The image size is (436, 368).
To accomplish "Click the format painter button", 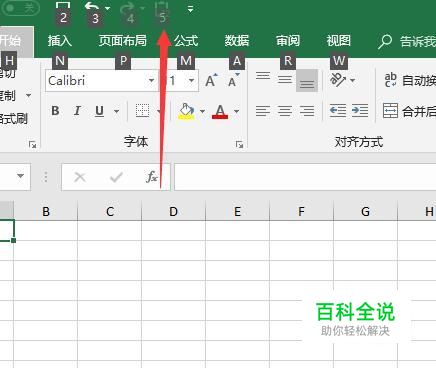I will coord(13,118).
